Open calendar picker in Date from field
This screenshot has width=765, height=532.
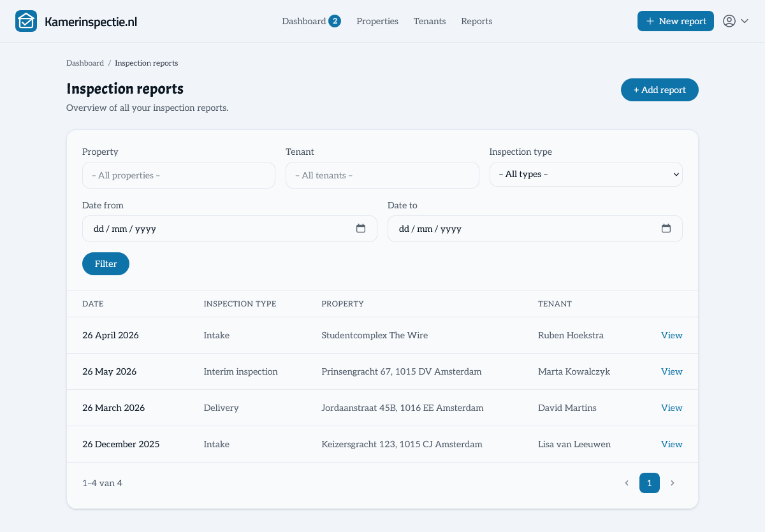click(x=361, y=228)
